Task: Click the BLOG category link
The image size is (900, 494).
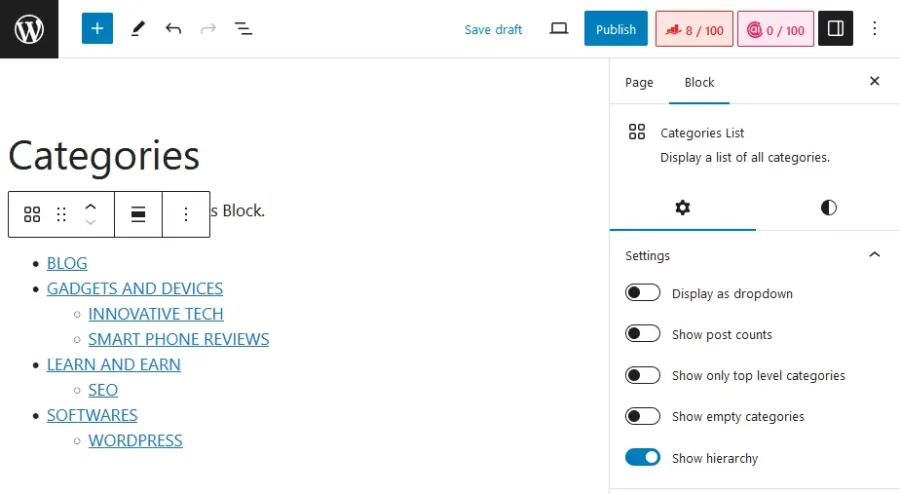Action: (67, 263)
